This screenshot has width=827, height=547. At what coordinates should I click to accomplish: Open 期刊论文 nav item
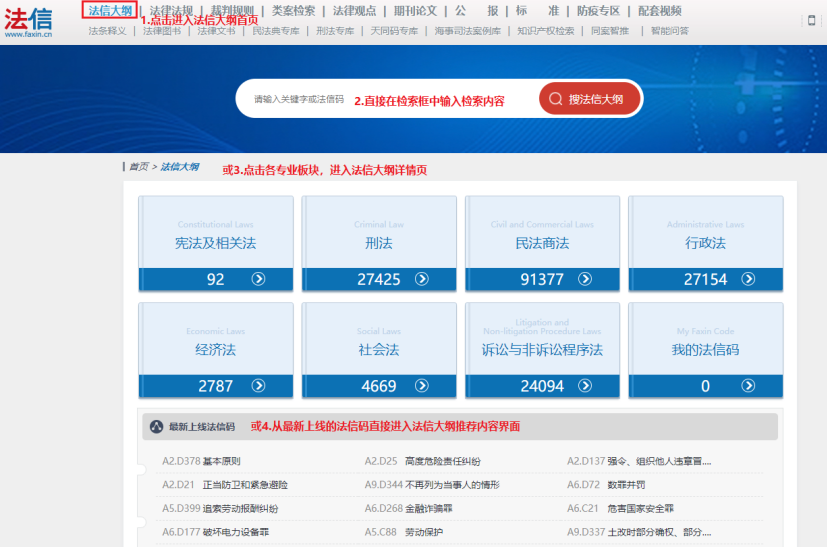point(416,11)
